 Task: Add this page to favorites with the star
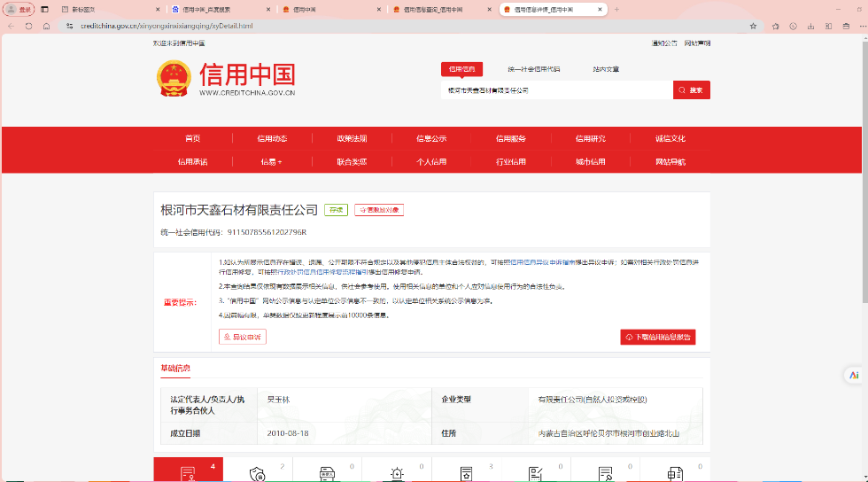[753, 26]
